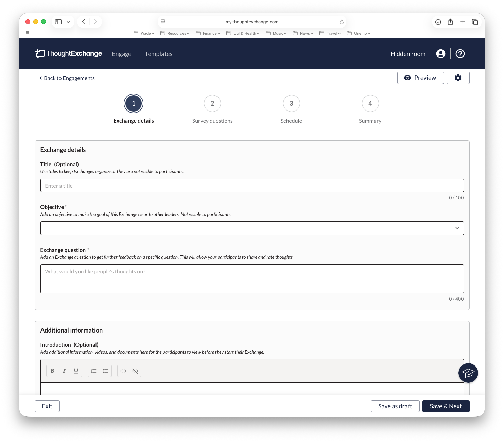Click the insert link icon
Screen dimensions: 504x442
[x=123, y=371]
